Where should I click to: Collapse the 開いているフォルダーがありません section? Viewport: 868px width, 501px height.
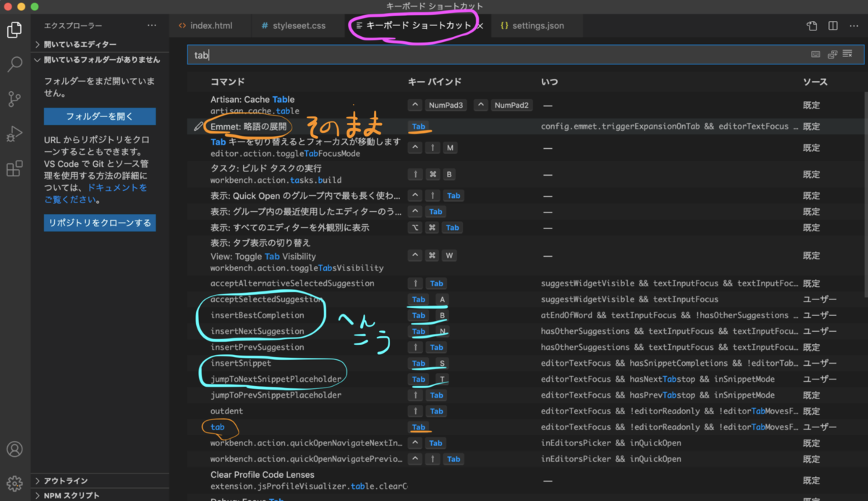pos(100,59)
